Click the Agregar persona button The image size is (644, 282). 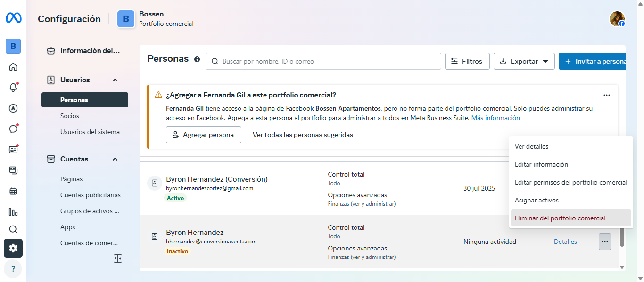click(203, 135)
